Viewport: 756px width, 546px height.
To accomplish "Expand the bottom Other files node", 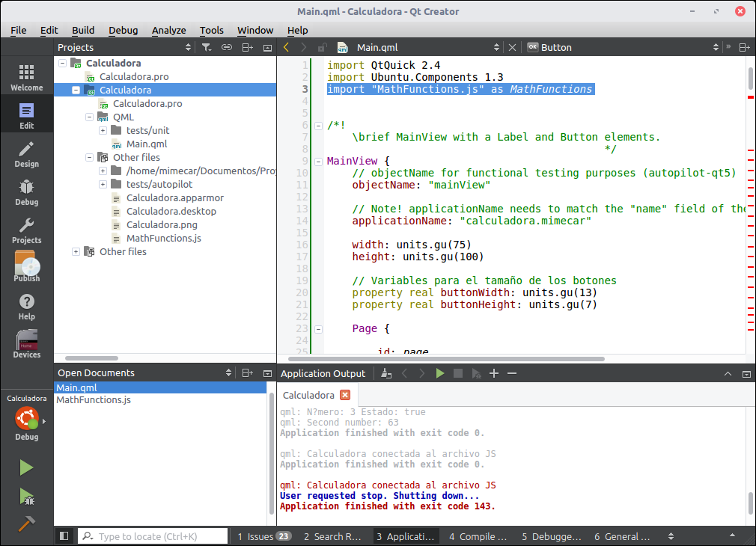I will coord(76,251).
